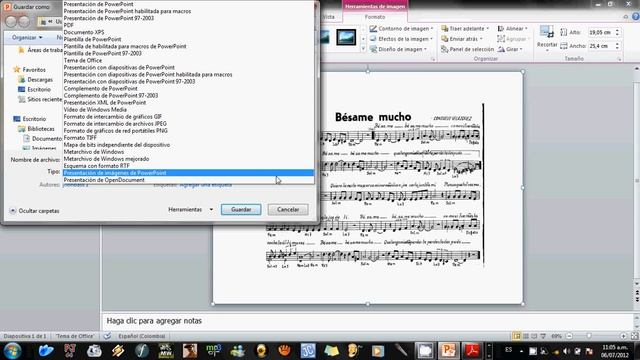
Task: Switch to the Vista ribbon tab
Action: click(329, 17)
